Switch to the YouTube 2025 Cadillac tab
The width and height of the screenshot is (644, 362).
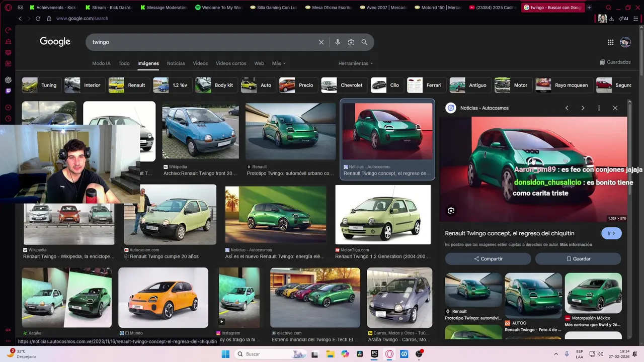point(493,8)
